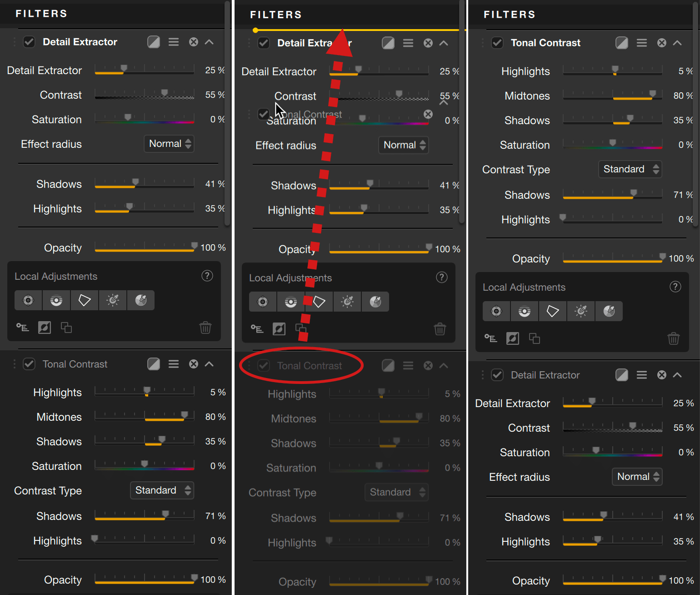Remove Tonal Contrast filter in left panel
Image resolution: width=700 pixels, height=595 pixels.
194,364
